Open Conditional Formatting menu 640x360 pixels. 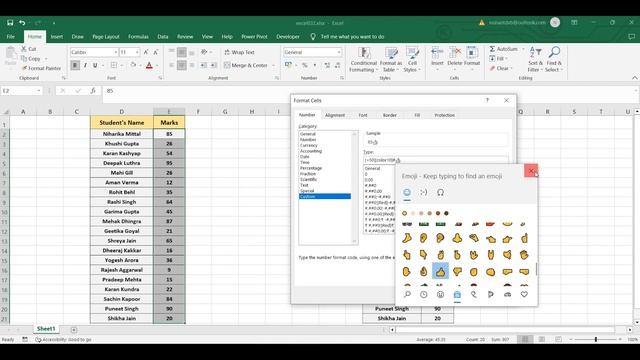click(363, 60)
